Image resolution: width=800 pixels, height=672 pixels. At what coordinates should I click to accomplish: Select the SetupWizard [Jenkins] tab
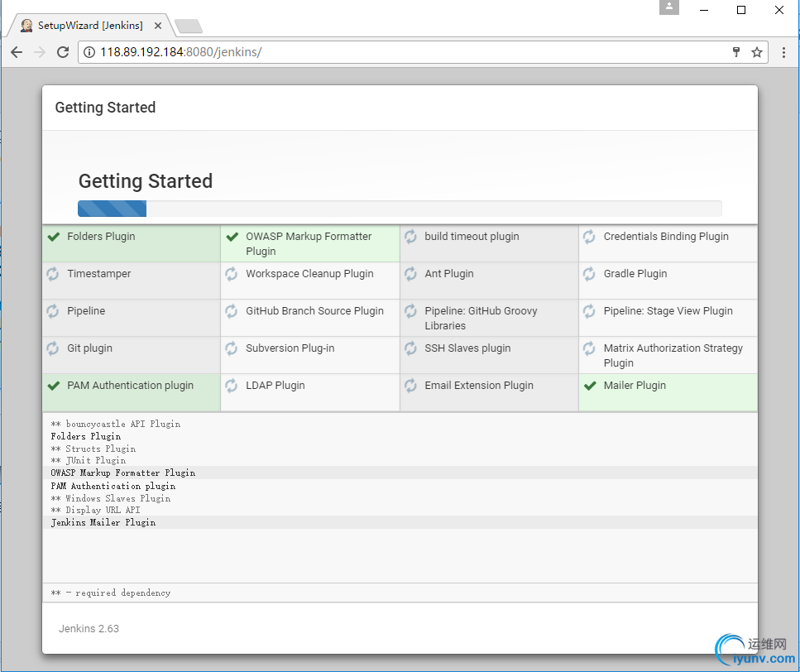pyautogui.click(x=91, y=26)
